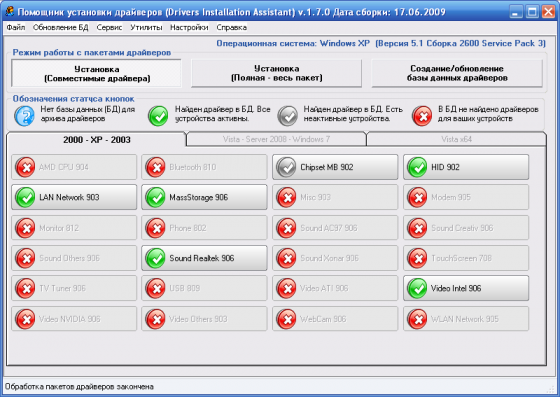Open the Файл menu
The height and width of the screenshot is (397, 560).
16,27
